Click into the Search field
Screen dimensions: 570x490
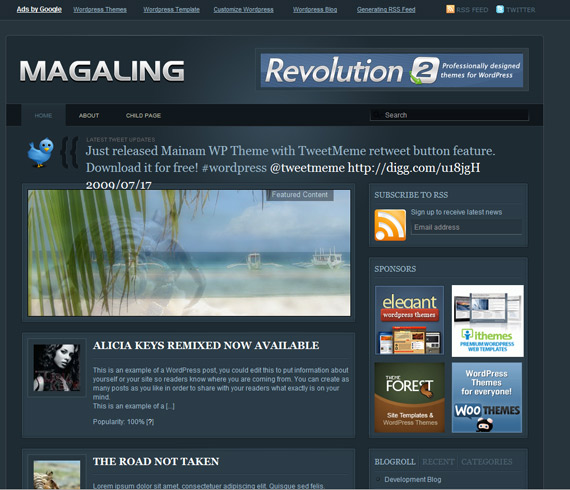(449, 115)
